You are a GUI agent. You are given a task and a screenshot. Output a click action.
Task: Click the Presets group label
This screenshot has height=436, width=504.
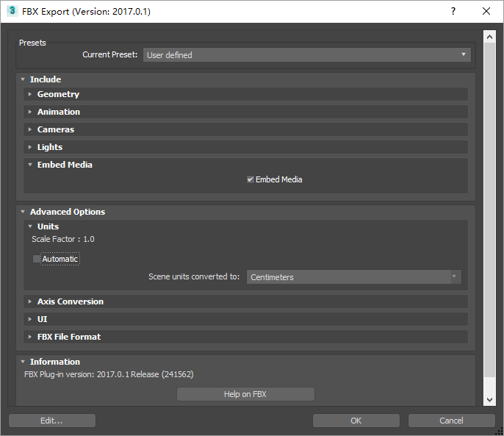pos(32,43)
